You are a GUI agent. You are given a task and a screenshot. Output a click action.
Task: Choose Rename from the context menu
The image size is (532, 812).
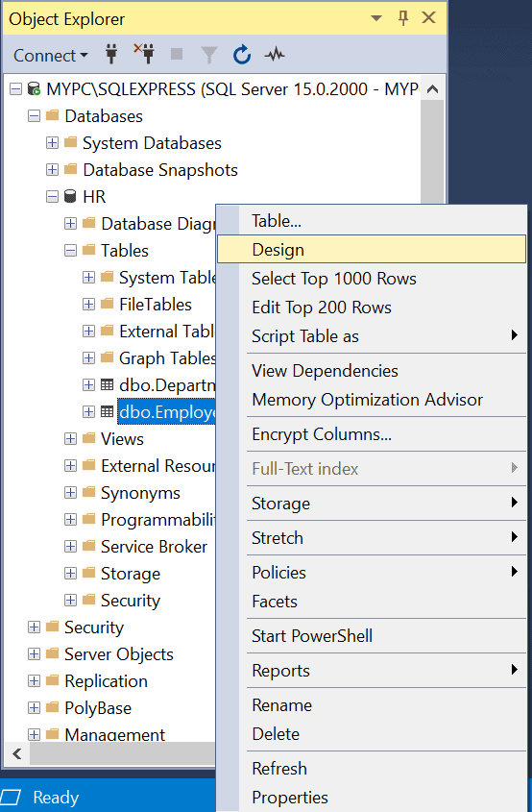[x=371, y=705]
